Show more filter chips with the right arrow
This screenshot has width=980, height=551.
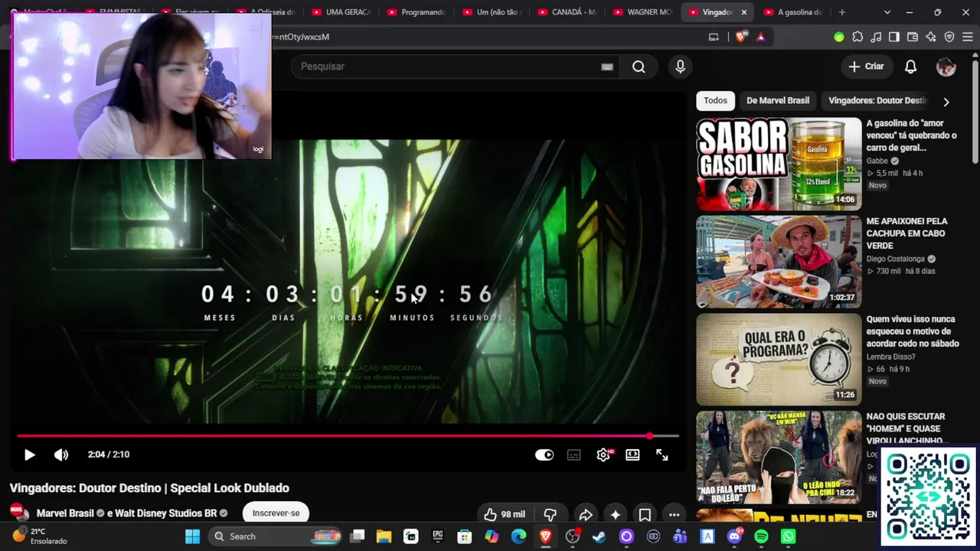point(946,101)
